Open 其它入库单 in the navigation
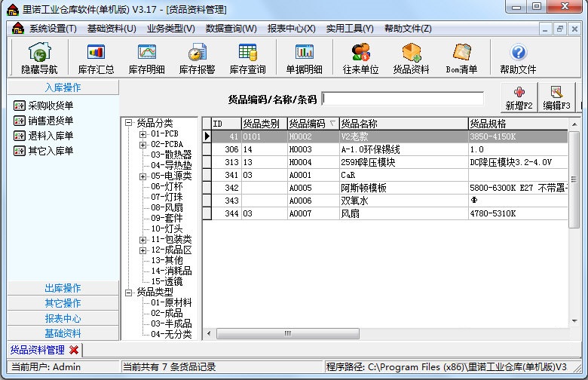 [x=44, y=151]
